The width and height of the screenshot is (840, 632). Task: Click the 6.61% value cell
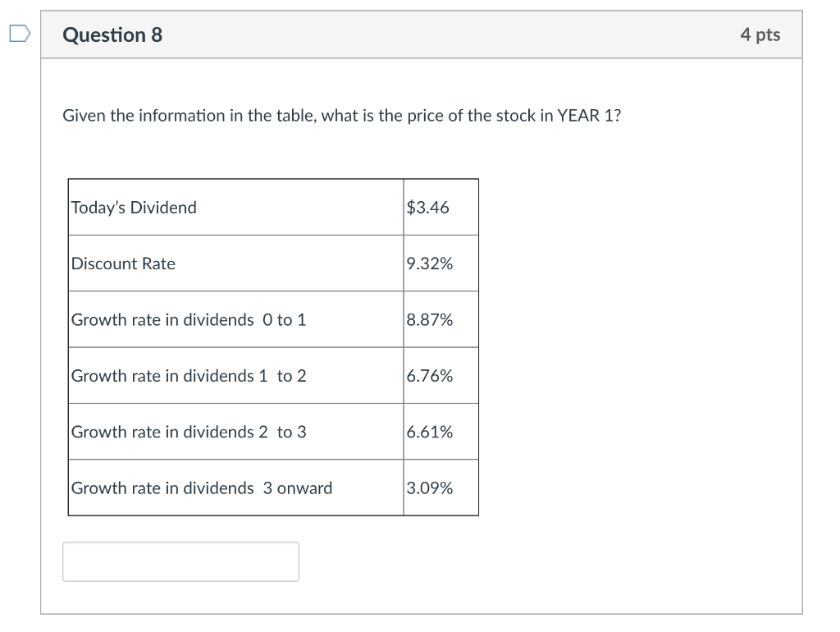427,432
